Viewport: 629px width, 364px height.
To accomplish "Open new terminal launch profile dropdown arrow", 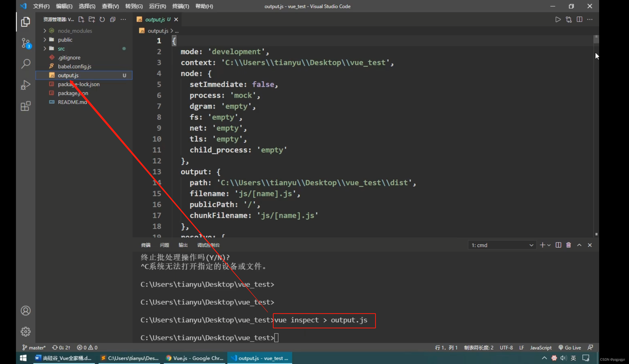I will pyautogui.click(x=549, y=245).
